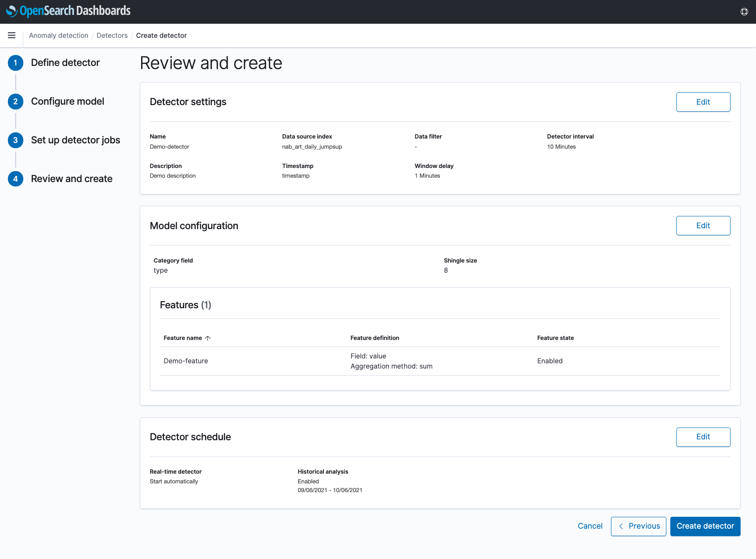Edit the Detector settings section
Viewport: 756px width, 559px height.
pos(703,102)
